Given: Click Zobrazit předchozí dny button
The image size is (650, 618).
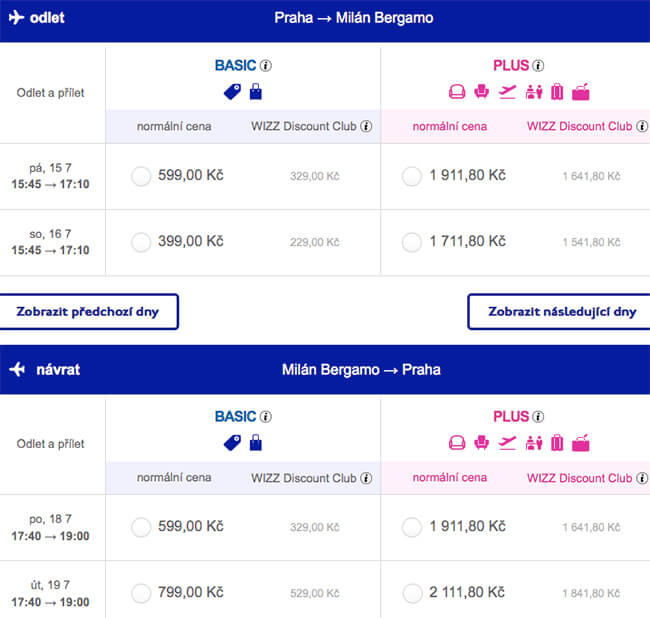Looking at the screenshot, I should pos(89,312).
